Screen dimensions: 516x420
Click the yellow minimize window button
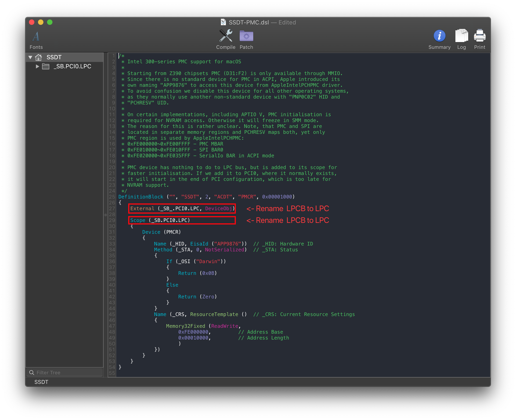click(41, 22)
